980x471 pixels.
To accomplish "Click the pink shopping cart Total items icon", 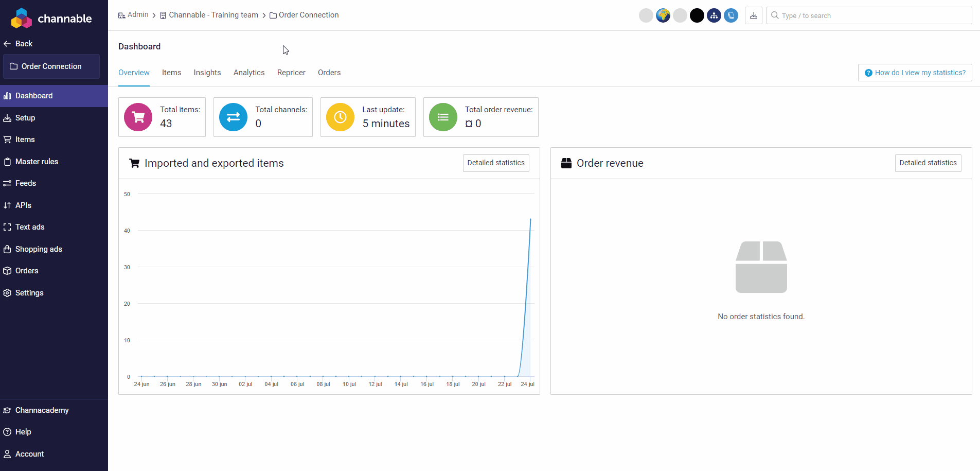I will coord(138,117).
